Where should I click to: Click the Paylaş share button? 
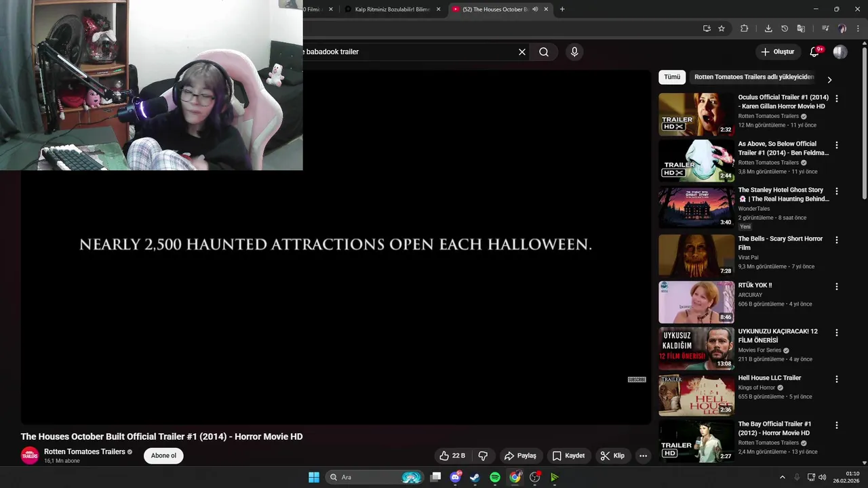pos(520,456)
